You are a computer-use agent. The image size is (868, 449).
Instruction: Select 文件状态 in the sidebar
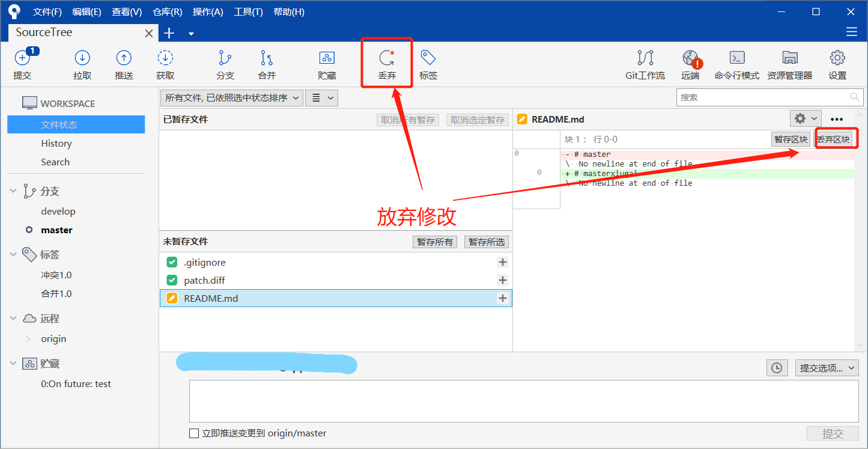coord(76,124)
